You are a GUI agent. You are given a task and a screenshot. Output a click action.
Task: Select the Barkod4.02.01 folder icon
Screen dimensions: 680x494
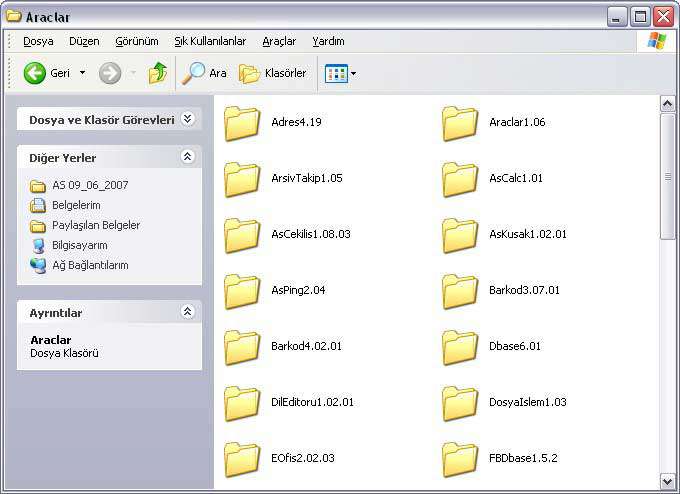(x=242, y=347)
